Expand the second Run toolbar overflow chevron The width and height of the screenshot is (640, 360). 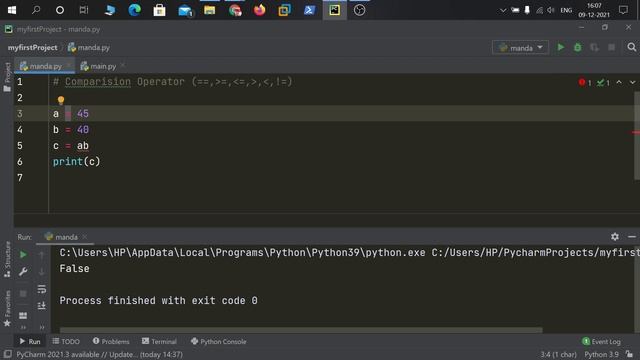42,327
